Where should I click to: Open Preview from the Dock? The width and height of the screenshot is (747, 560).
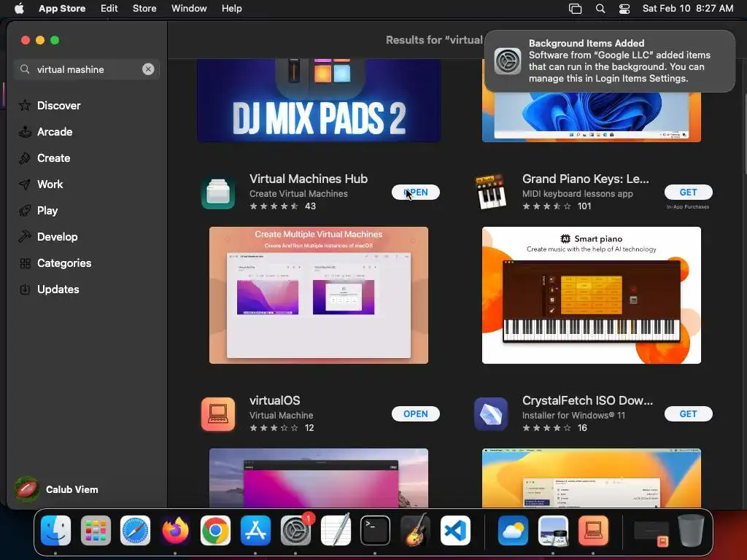tap(553, 531)
